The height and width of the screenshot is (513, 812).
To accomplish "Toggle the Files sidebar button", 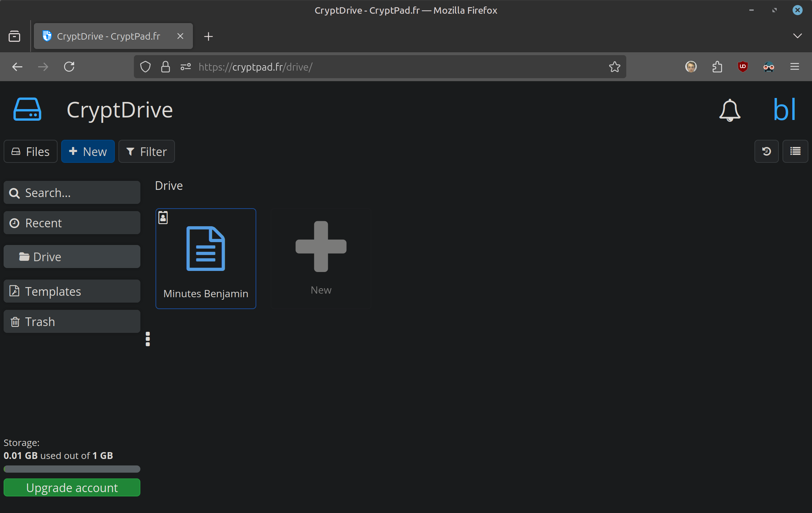I will tap(31, 151).
